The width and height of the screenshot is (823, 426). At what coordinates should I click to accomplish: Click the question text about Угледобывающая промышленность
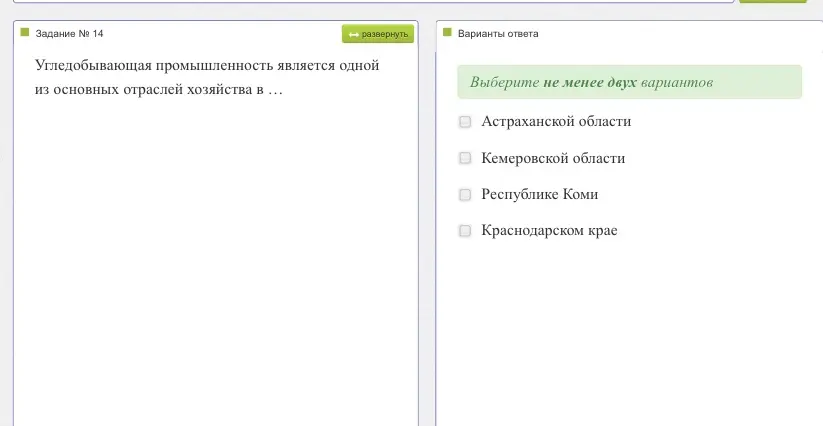click(207, 78)
